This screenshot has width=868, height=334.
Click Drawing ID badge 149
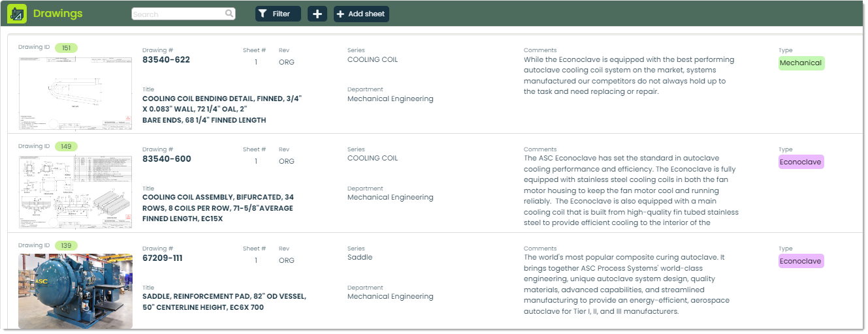pyautogui.click(x=67, y=147)
